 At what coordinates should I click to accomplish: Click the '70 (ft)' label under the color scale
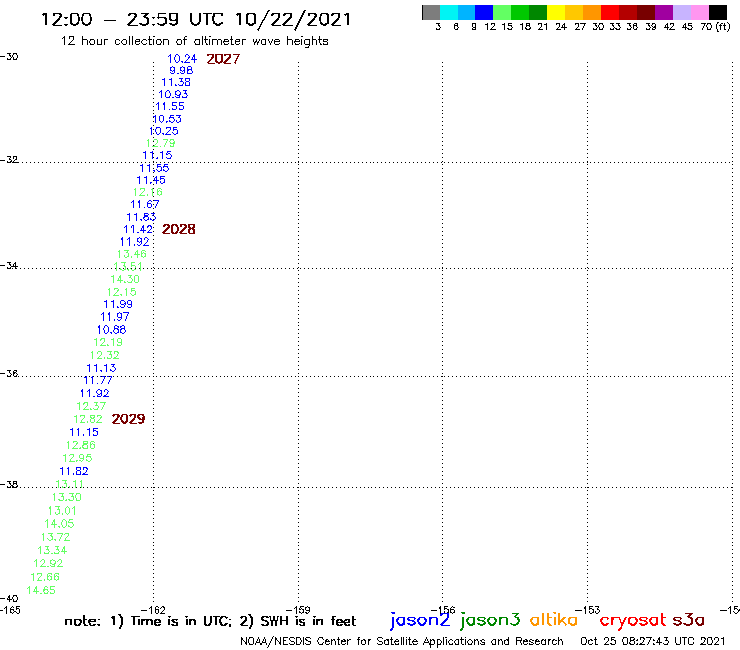pos(715,27)
